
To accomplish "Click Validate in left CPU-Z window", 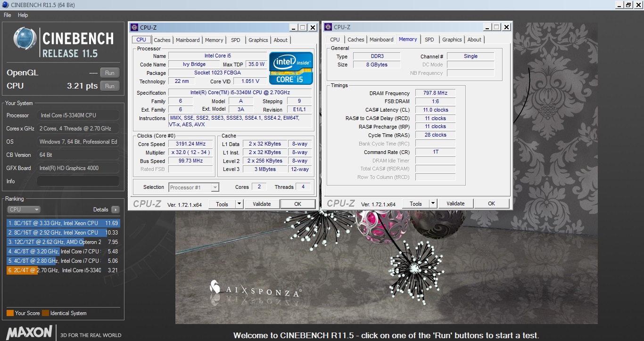I will (x=262, y=204).
